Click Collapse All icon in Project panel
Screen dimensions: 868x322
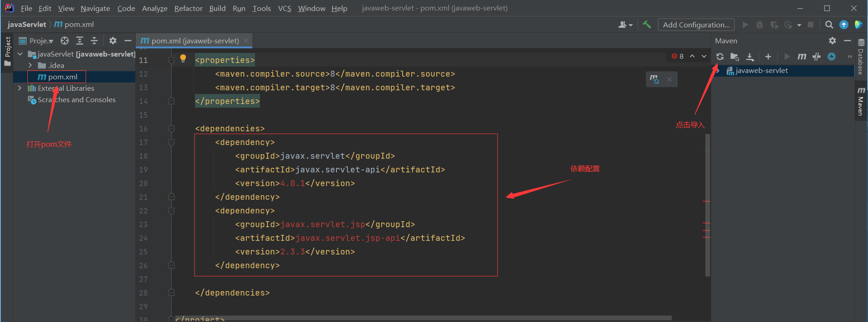[94, 41]
